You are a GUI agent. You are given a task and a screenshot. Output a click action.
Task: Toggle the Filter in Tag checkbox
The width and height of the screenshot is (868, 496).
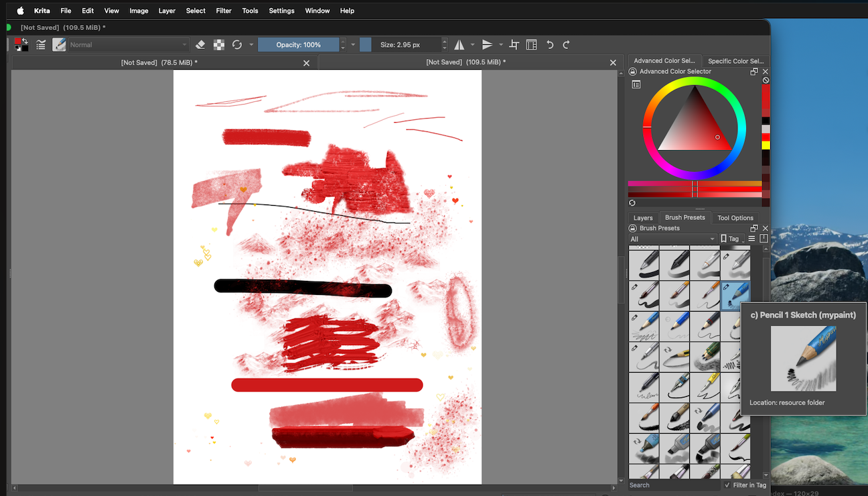click(727, 485)
